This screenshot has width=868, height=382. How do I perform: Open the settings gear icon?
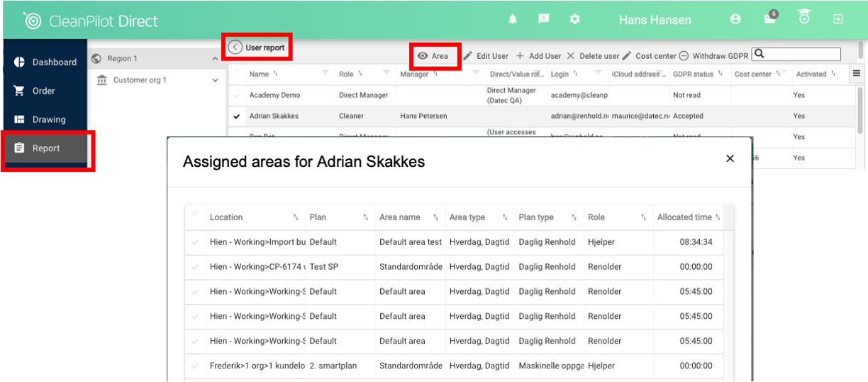[x=575, y=19]
